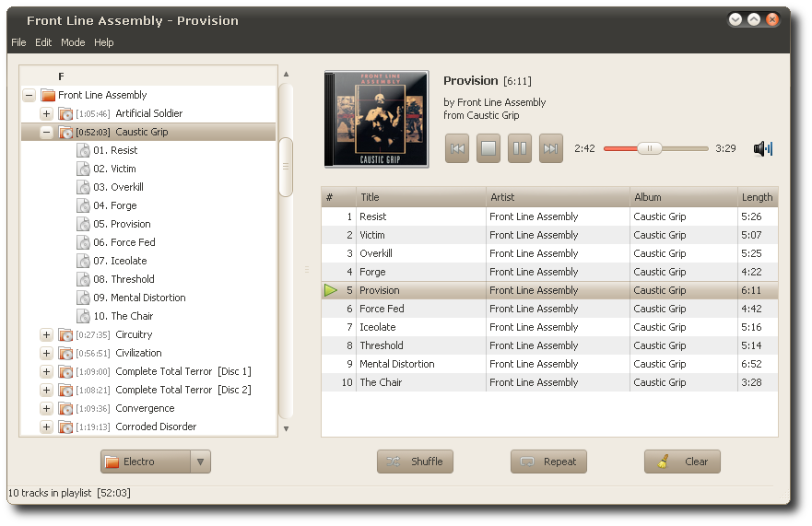Clear the playlist
812x526 pixels.
coord(682,462)
